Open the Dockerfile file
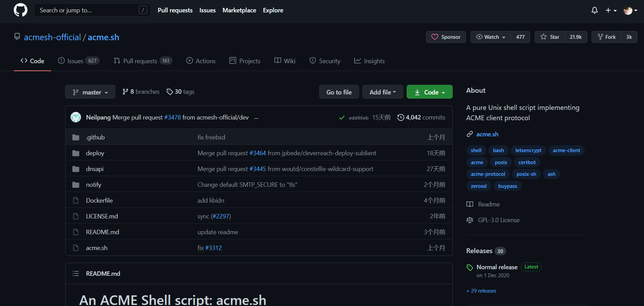Image resolution: width=644 pixels, height=306 pixels. (x=99, y=201)
